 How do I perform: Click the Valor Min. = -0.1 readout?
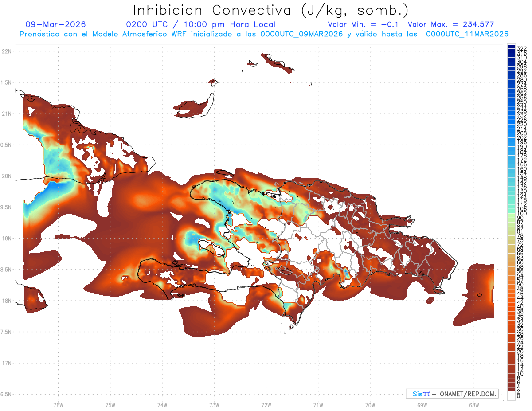pos(364,24)
